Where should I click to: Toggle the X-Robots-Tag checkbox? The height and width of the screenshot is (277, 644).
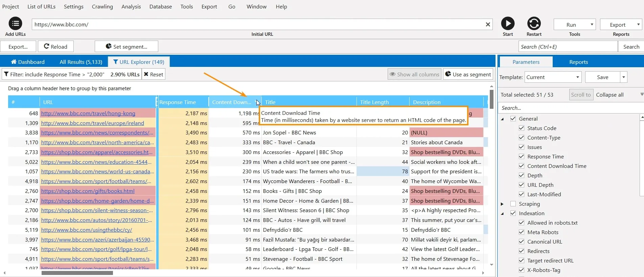click(522, 270)
